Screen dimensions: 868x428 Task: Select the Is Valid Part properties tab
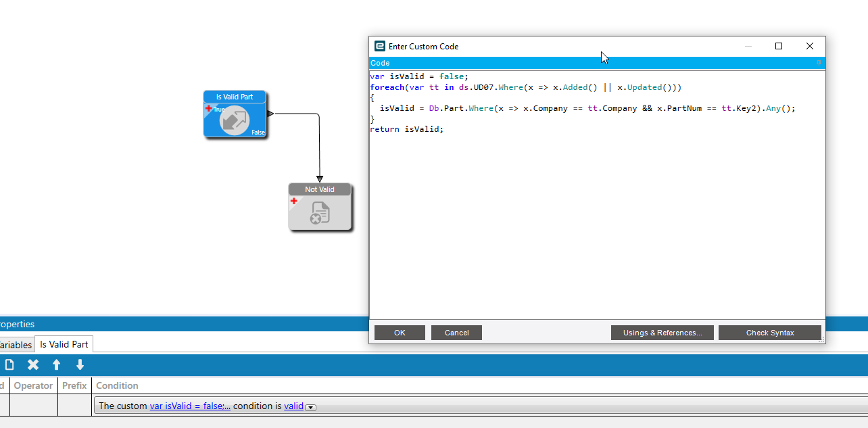pyautogui.click(x=64, y=344)
